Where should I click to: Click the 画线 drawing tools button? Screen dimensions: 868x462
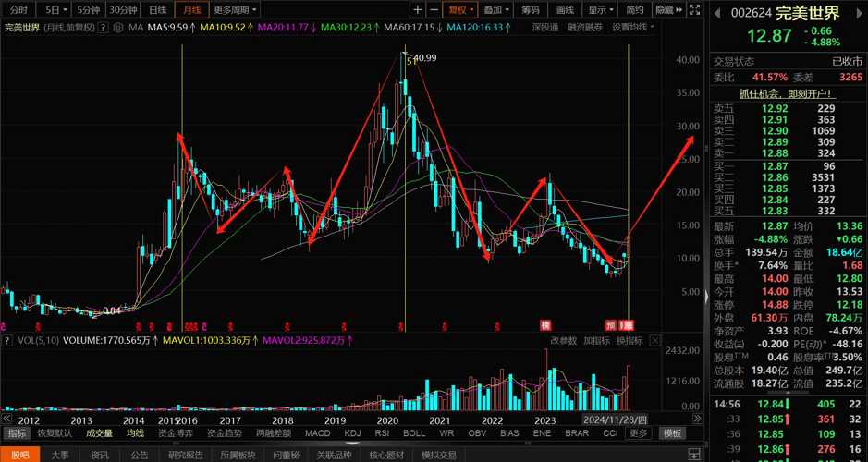[x=565, y=9]
